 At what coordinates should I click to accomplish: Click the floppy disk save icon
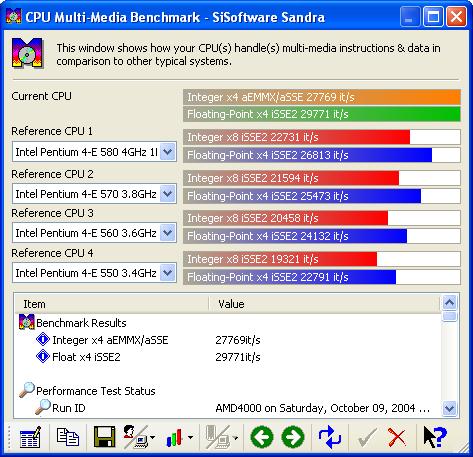(104, 437)
